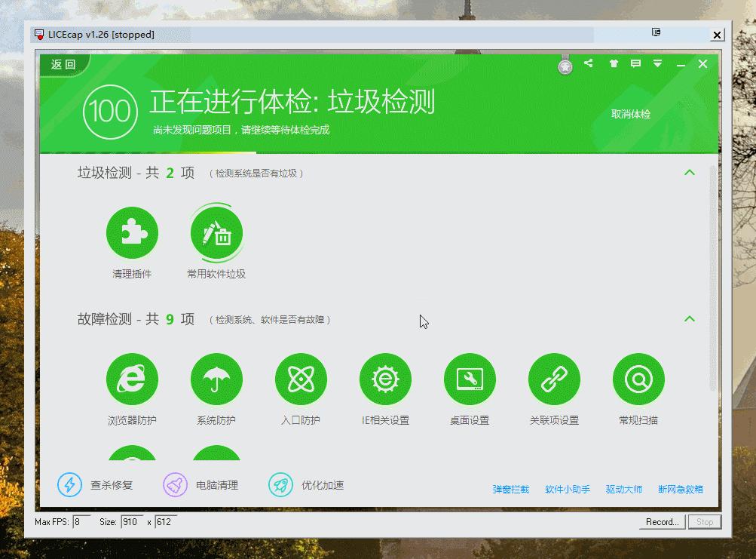Select the 入口防护 atom icon
Screen dimensions: 756x559
click(301, 379)
